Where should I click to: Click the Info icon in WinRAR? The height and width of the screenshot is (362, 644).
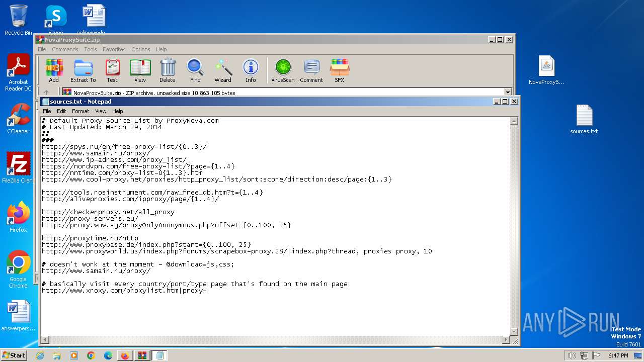(x=251, y=70)
